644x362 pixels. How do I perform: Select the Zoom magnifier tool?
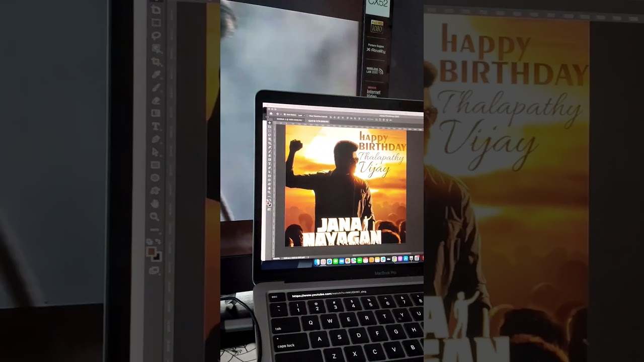[x=269, y=193]
